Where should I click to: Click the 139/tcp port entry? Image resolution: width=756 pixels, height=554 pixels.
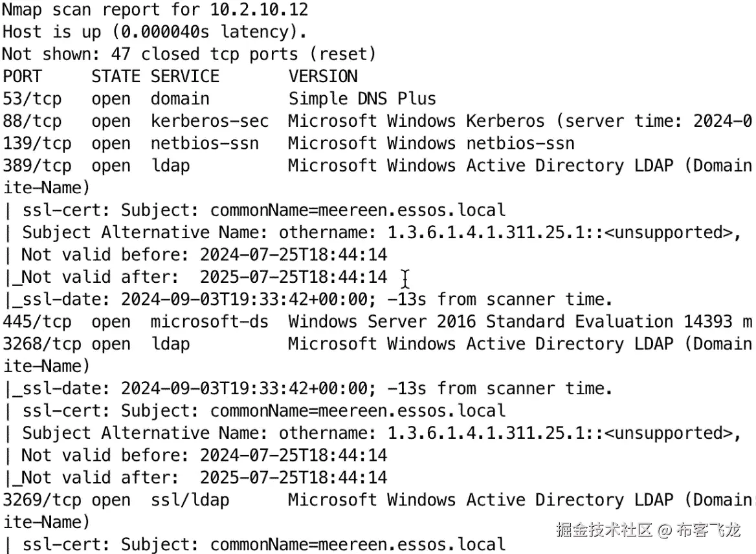(x=37, y=143)
